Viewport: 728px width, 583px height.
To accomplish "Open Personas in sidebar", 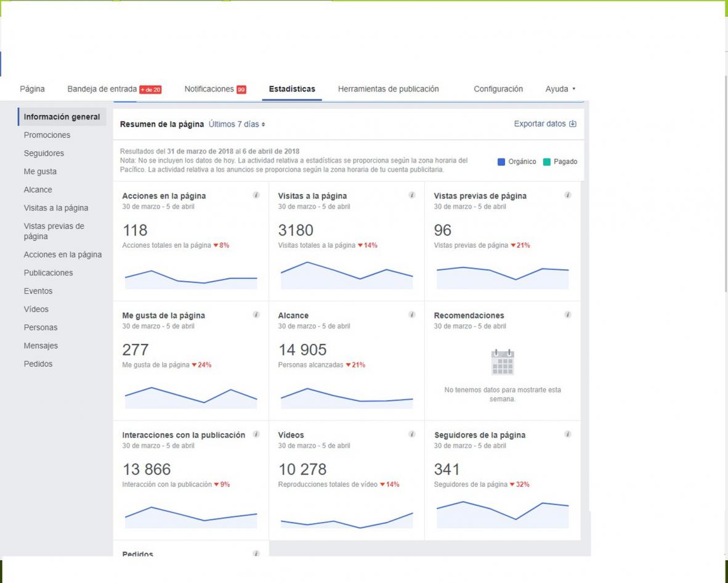I will 41,327.
